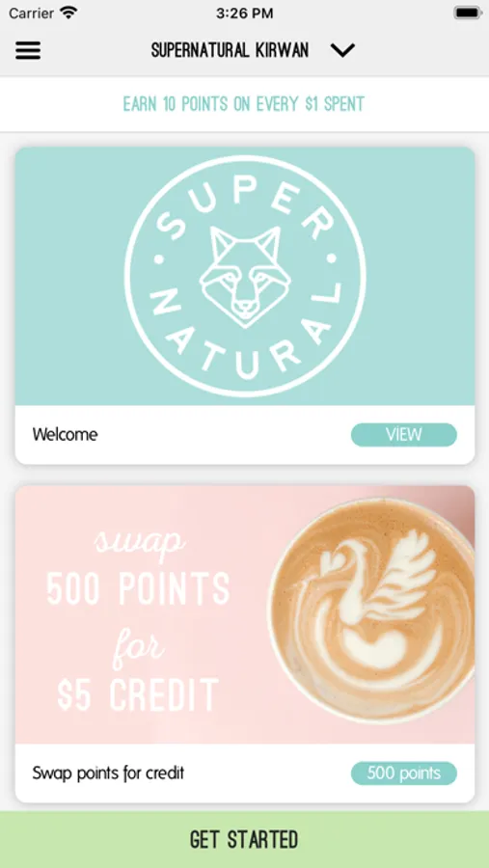The height and width of the screenshot is (868, 489).
Task: Open the latte art swan image
Action: click(371, 610)
